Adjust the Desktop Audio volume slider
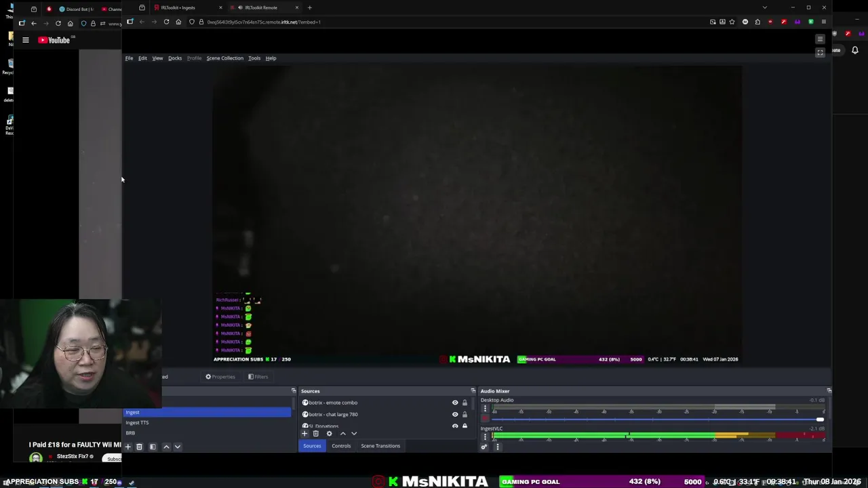Viewport: 868px width, 488px height. pos(656,420)
